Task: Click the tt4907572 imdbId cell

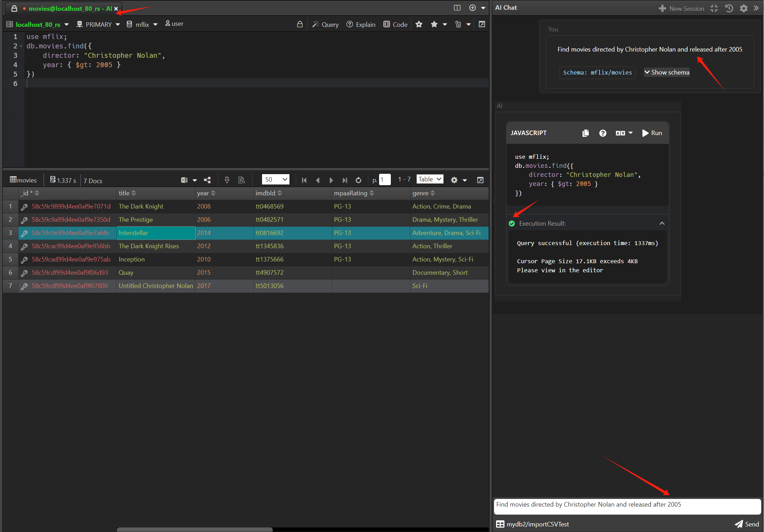Action: pyautogui.click(x=292, y=273)
